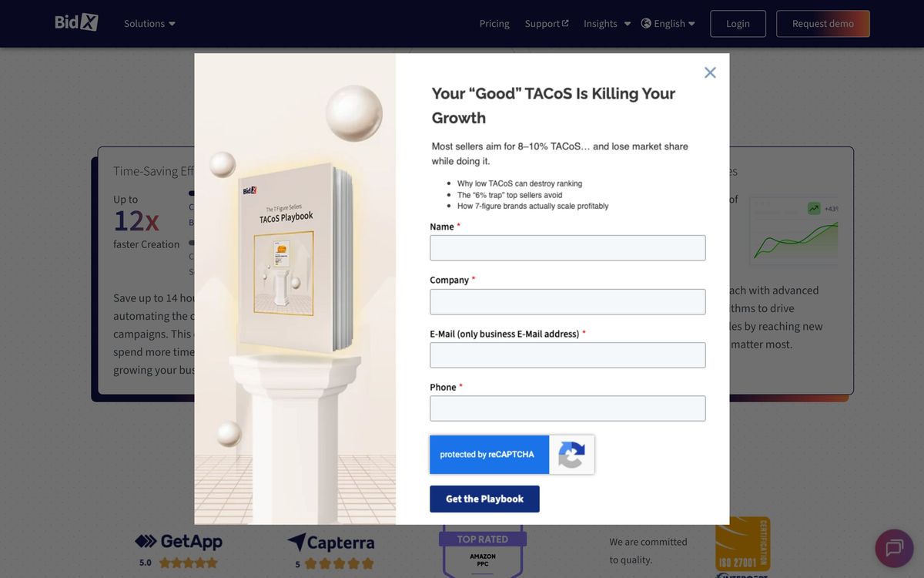Focus the Company input field

[567, 301]
